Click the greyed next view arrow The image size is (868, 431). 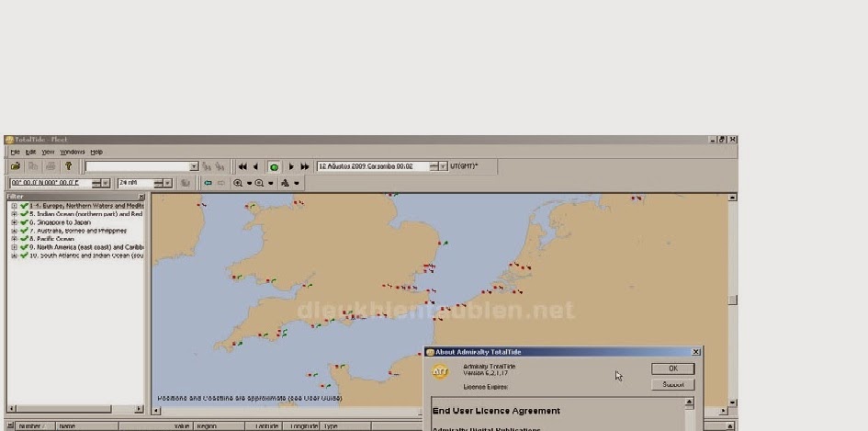(x=220, y=184)
